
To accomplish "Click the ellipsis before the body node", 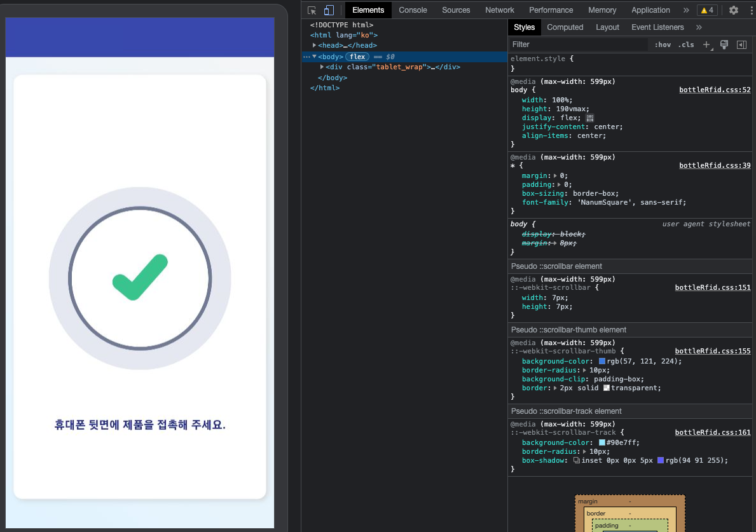I will pyautogui.click(x=306, y=57).
